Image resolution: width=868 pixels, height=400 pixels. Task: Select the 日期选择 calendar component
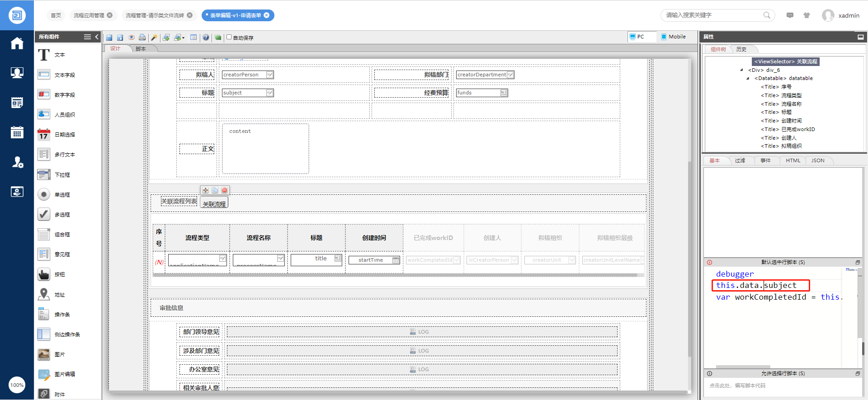click(44, 135)
